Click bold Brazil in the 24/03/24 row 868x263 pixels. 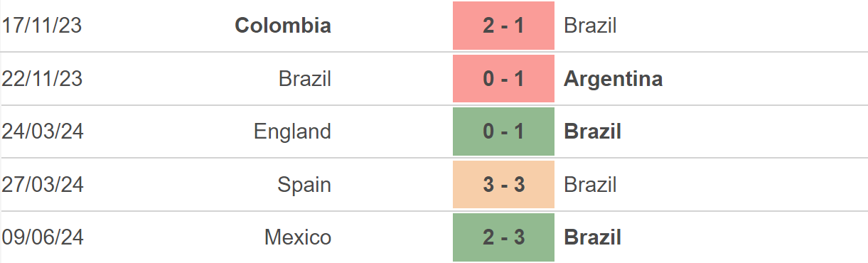[x=593, y=131]
